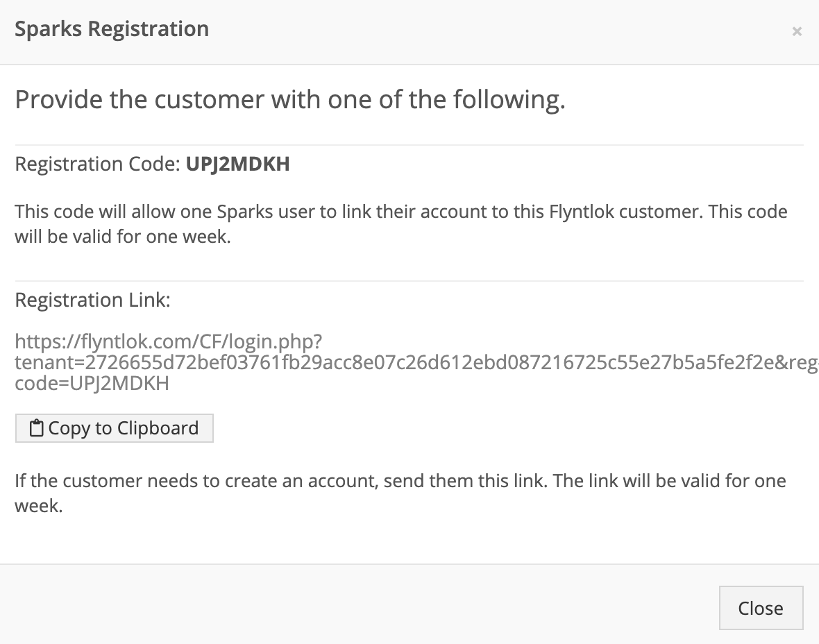Click the Registration Link label
The height and width of the screenshot is (644, 819).
click(92, 300)
